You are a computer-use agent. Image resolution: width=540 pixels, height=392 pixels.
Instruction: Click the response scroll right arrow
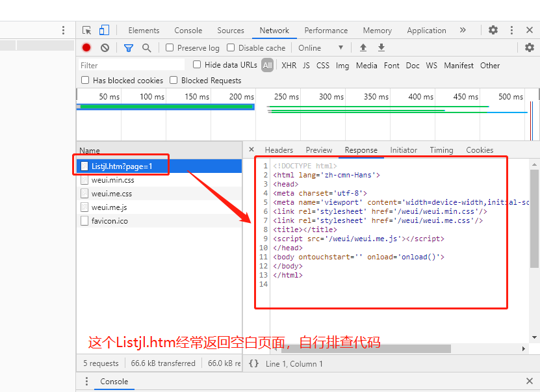[524, 348]
